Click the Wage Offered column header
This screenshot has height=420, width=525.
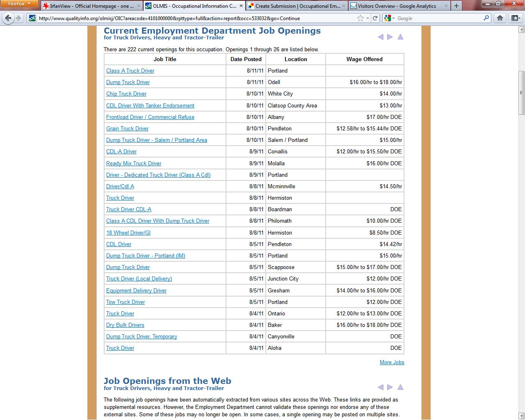coord(364,59)
